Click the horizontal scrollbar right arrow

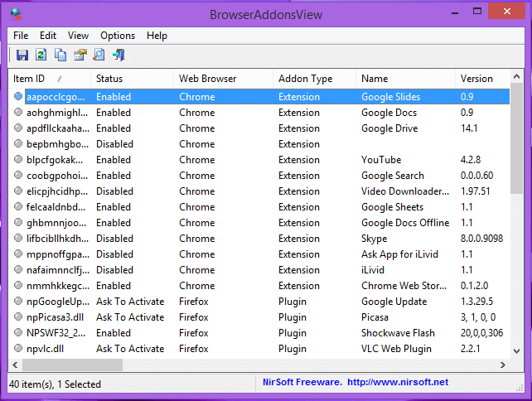[x=503, y=365]
